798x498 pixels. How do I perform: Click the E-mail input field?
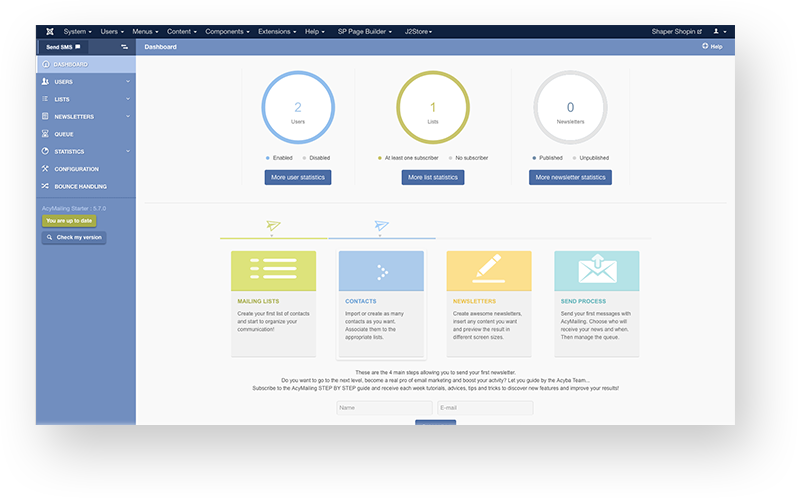click(485, 408)
